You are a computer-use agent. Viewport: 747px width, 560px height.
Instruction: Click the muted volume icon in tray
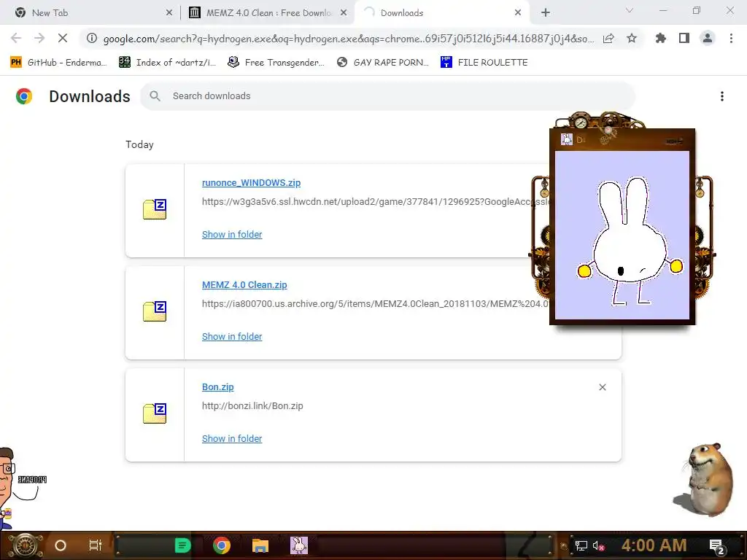[598, 545]
